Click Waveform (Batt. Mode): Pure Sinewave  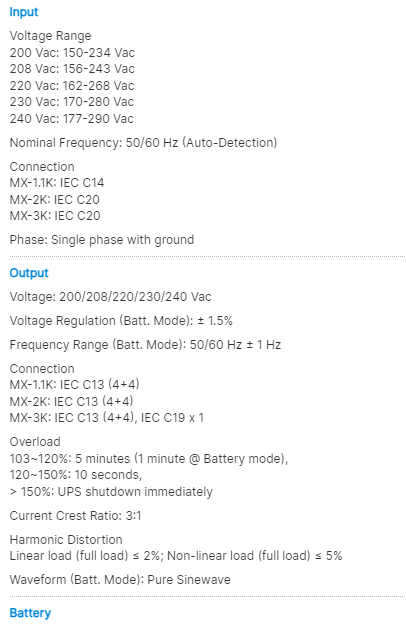pos(120,580)
